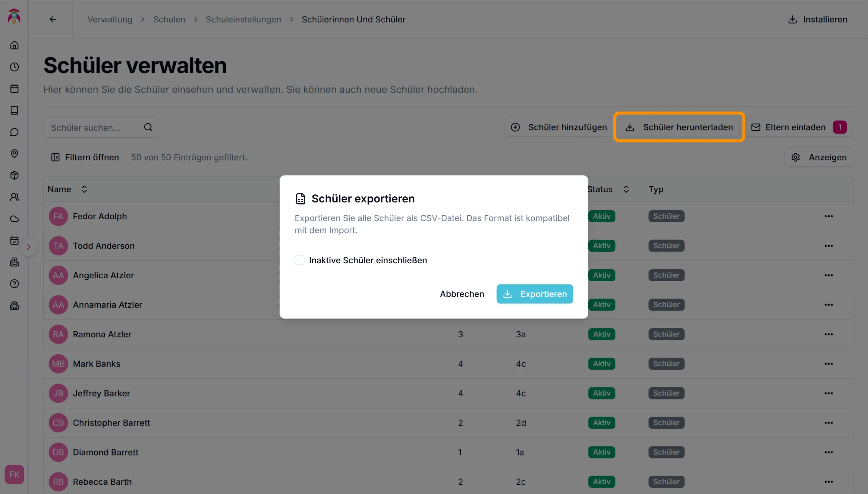Open row options for Mark Banks
Image resolution: width=868 pixels, height=494 pixels.
click(x=828, y=364)
